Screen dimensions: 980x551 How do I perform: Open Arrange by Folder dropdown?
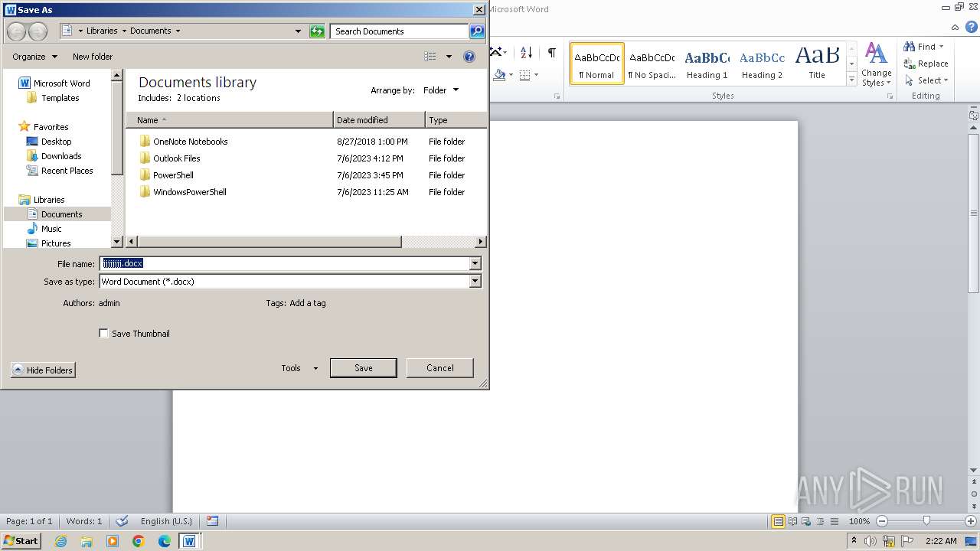pos(441,90)
